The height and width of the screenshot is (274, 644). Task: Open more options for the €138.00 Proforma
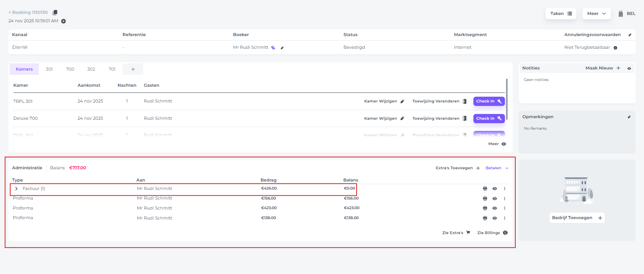(x=505, y=218)
